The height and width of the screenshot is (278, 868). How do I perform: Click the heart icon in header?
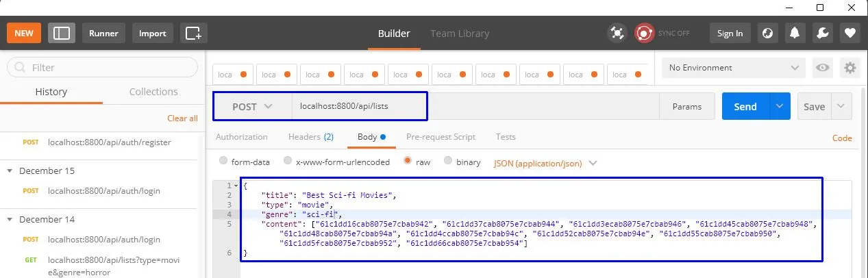click(850, 33)
